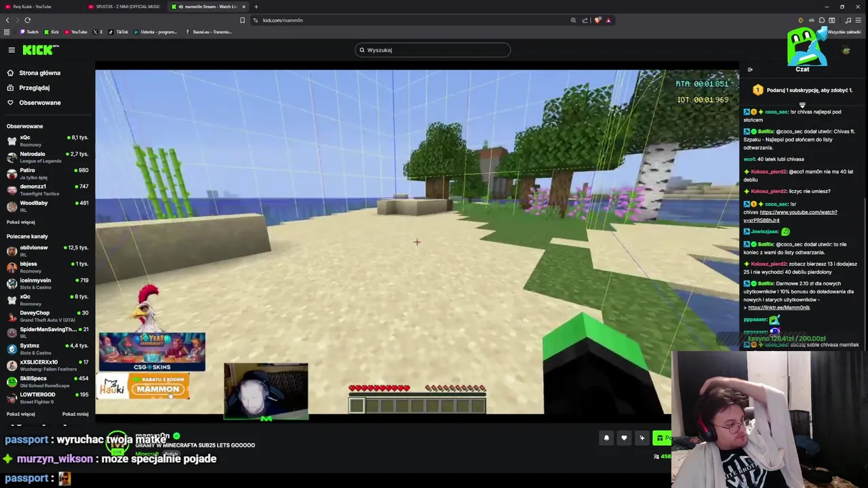Open Netrodalo channel in the sidebar
This screenshot has width=868, height=488.
(x=47, y=157)
